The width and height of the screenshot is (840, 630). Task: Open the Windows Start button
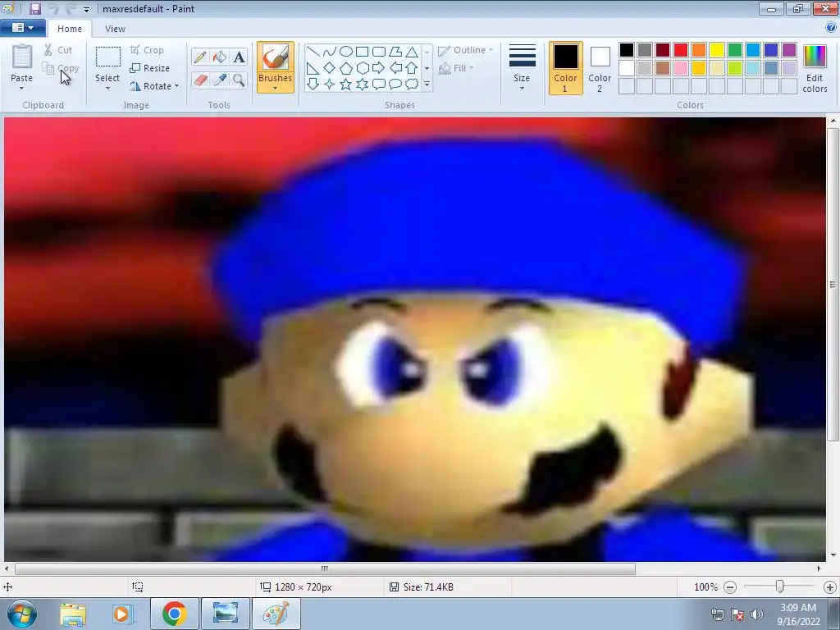(22, 614)
